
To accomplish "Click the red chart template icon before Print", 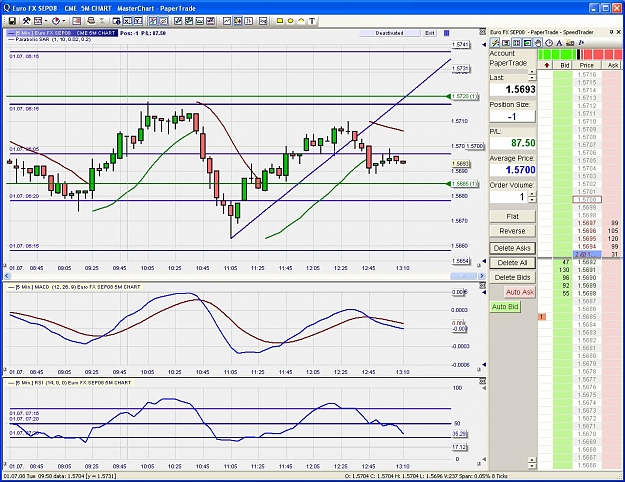I will [x=77, y=21].
